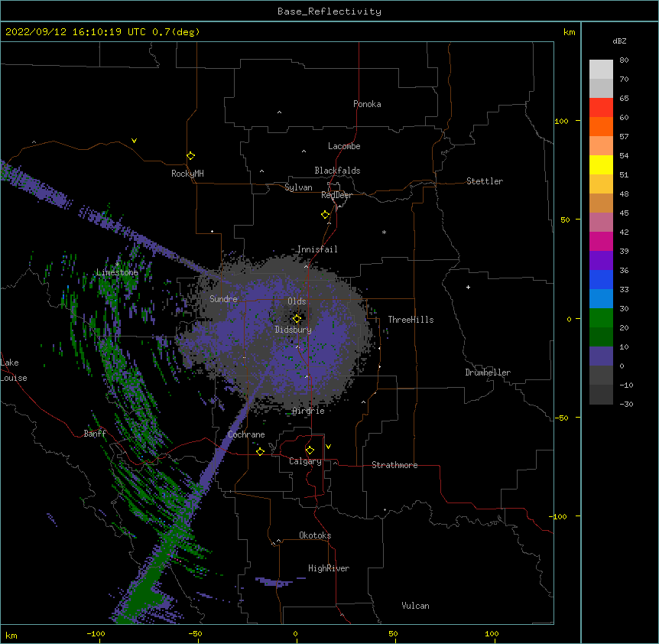Select the Olds town label
Screen dimensions: 659x644
[x=297, y=301]
